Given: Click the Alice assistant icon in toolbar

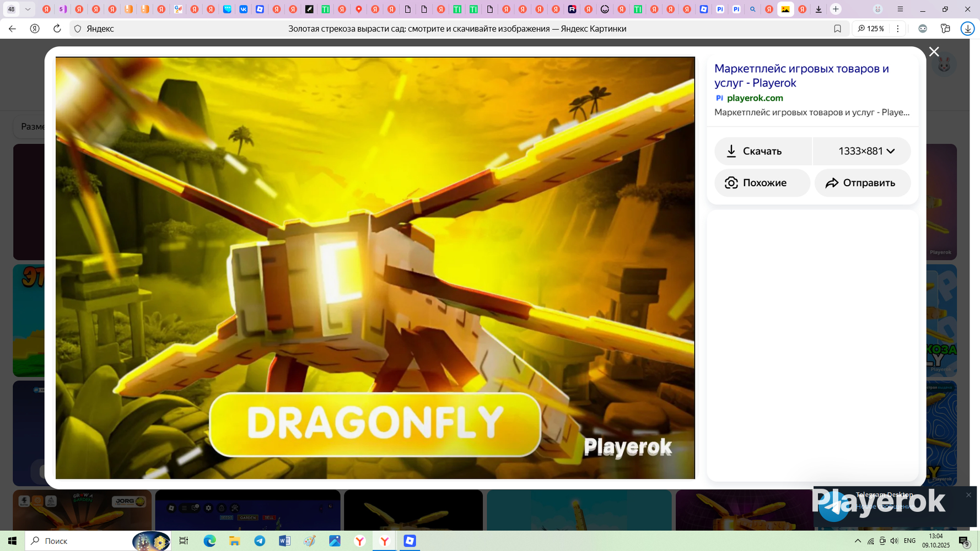Looking at the screenshot, I should click(x=923, y=29).
